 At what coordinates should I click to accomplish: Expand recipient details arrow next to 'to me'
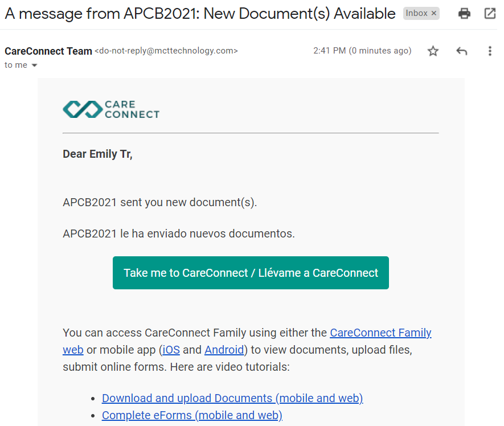(x=34, y=65)
